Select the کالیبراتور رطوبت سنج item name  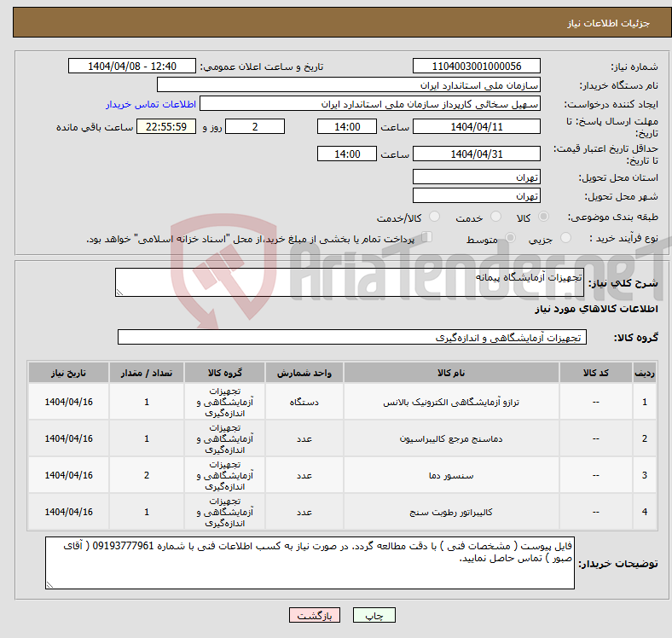coord(451,512)
